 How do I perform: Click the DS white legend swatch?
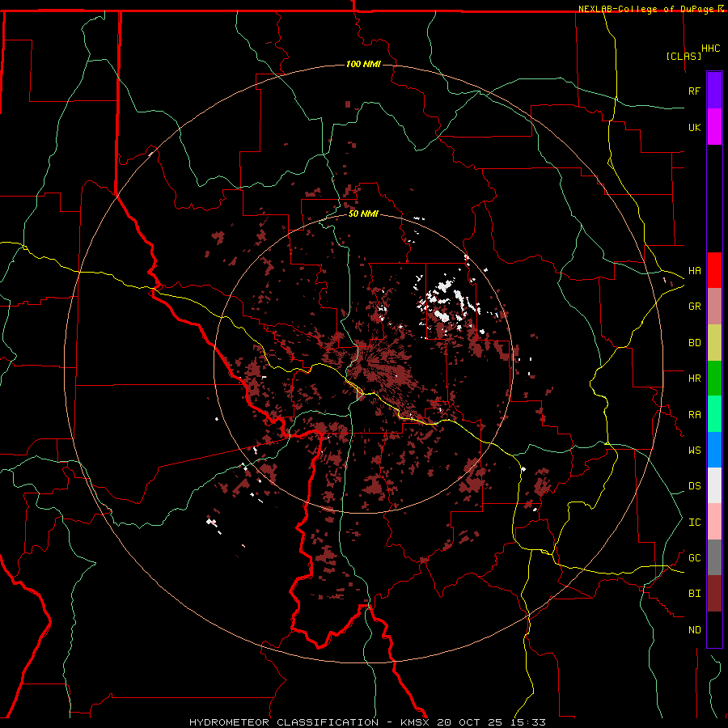pyautogui.click(x=714, y=485)
